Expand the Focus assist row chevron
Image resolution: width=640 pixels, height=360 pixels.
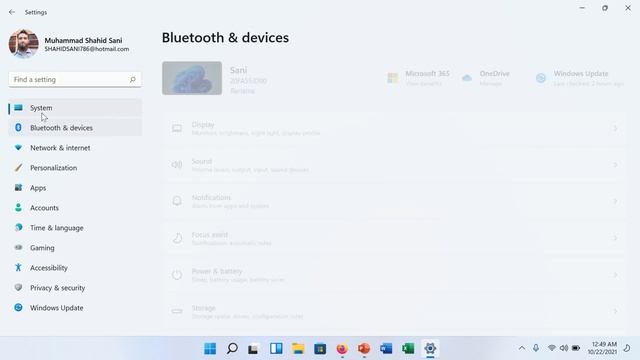(615, 238)
